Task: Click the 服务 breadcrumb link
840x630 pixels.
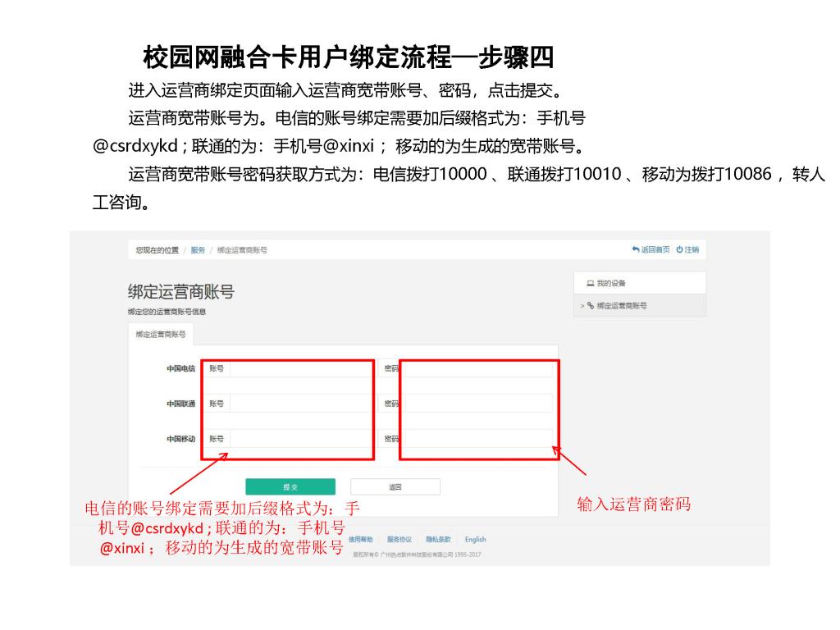Action: (x=198, y=250)
